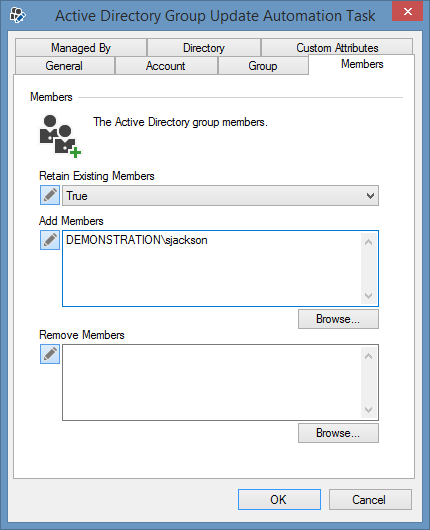The image size is (430, 530).
Task: Click the Add Members scrollbar down arrow
Action: [x=368, y=296]
